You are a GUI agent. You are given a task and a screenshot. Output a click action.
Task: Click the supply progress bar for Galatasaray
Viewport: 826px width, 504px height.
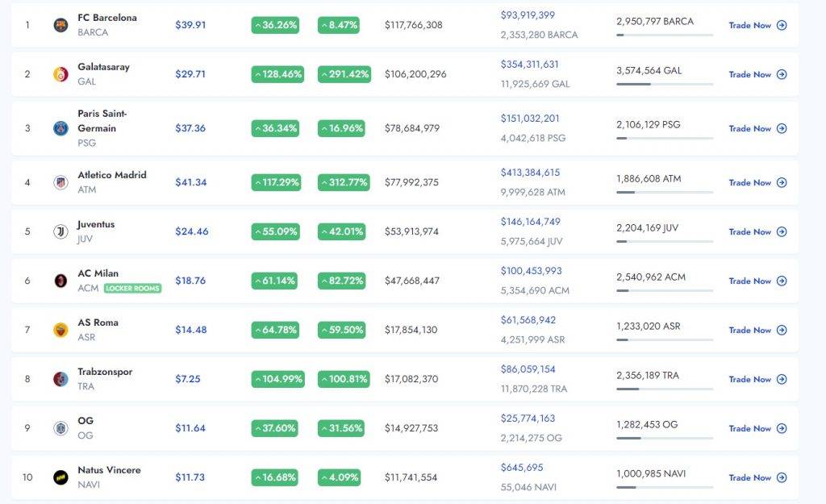pyautogui.click(x=664, y=84)
